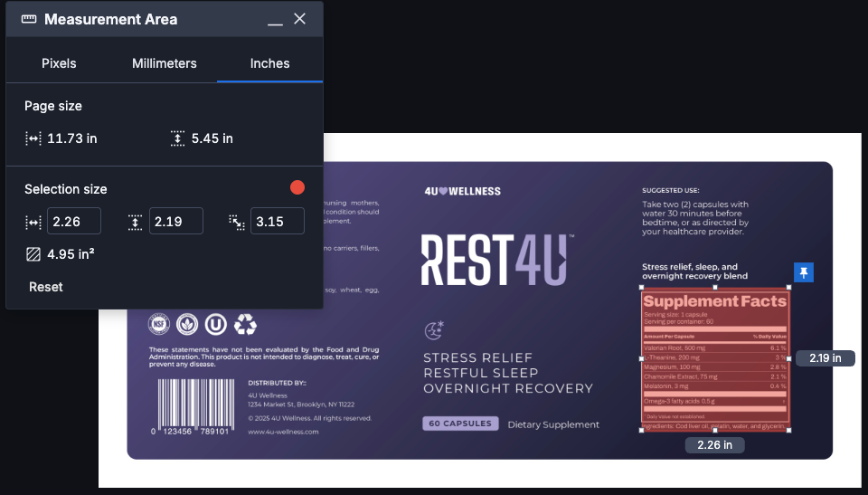Viewport: 868px width, 495px height.
Task: Click the page height icon
Action: pos(177,138)
